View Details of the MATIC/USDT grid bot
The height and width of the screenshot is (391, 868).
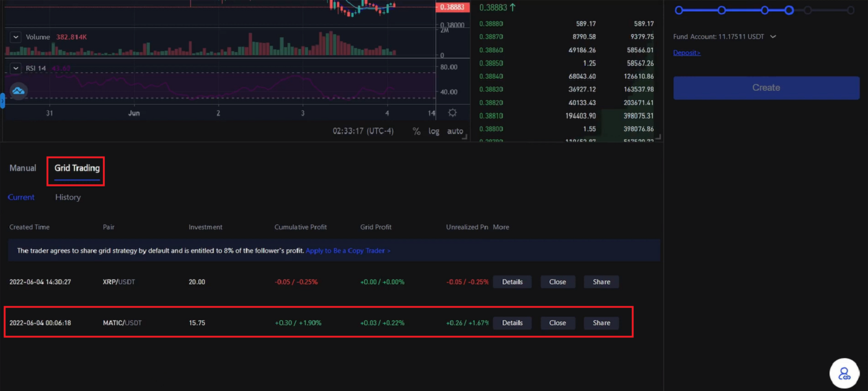tap(512, 322)
